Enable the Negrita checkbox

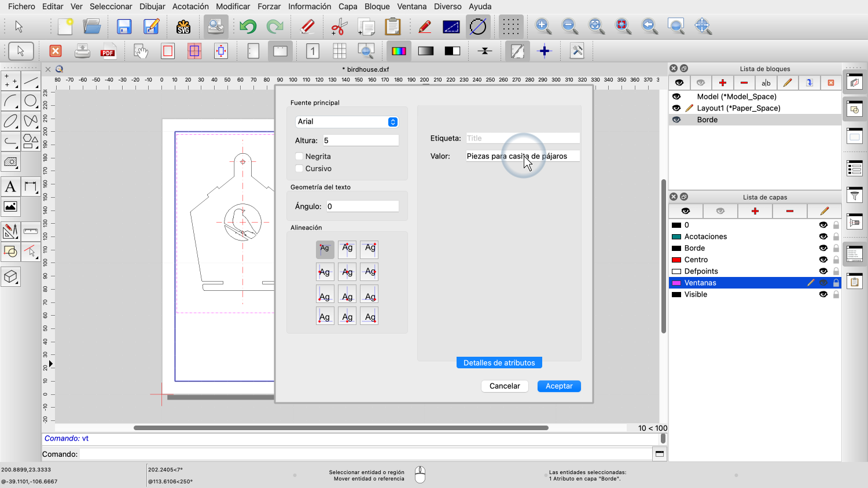click(x=299, y=156)
